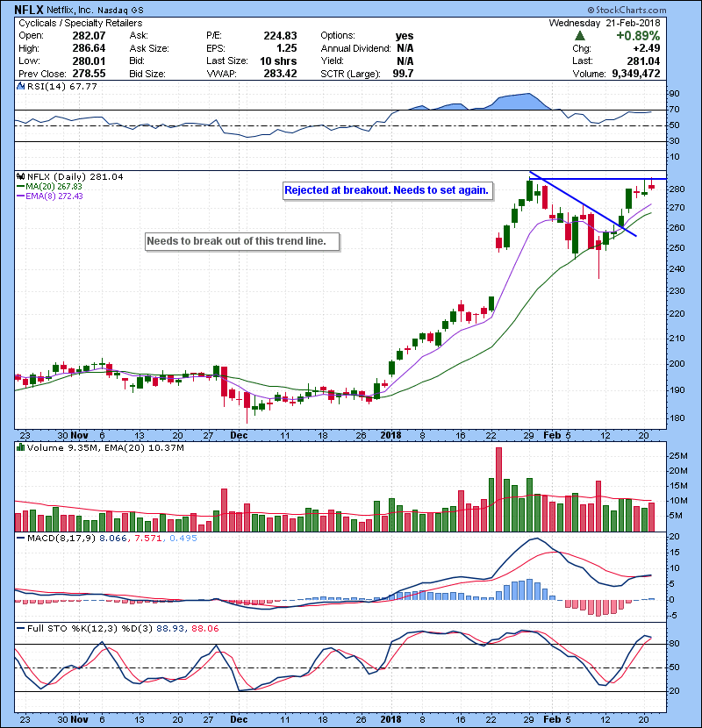Screen dimensions: 702x728
Task: Click the +0.89% percent change
Action: 638,36
